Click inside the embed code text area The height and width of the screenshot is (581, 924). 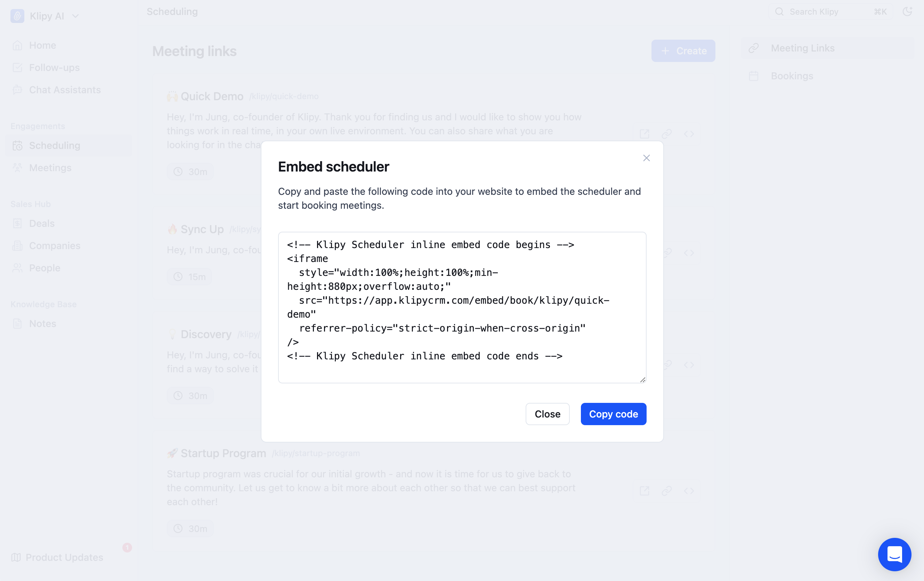pyautogui.click(x=462, y=307)
